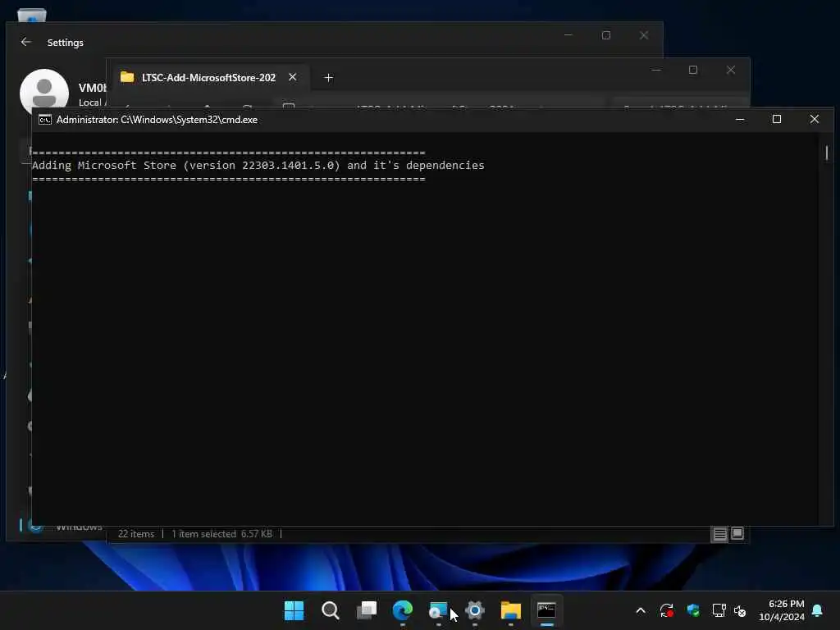Open the clock showing 6:26 PM

782,610
